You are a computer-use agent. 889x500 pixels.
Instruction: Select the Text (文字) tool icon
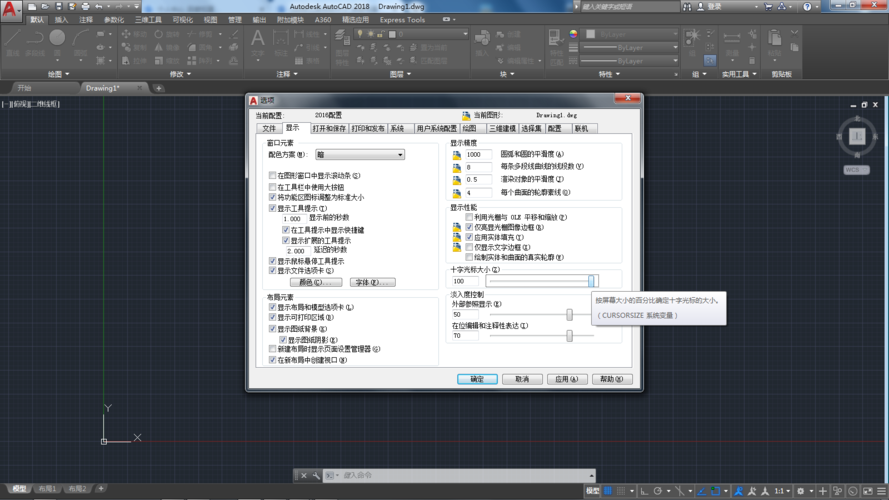pos(257,43)
